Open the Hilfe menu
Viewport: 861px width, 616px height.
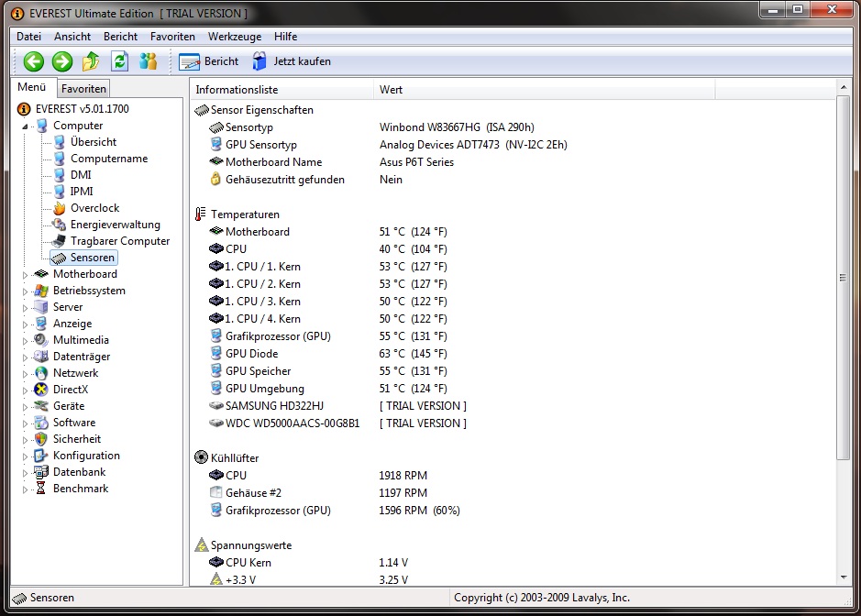(x=285, y=37)
